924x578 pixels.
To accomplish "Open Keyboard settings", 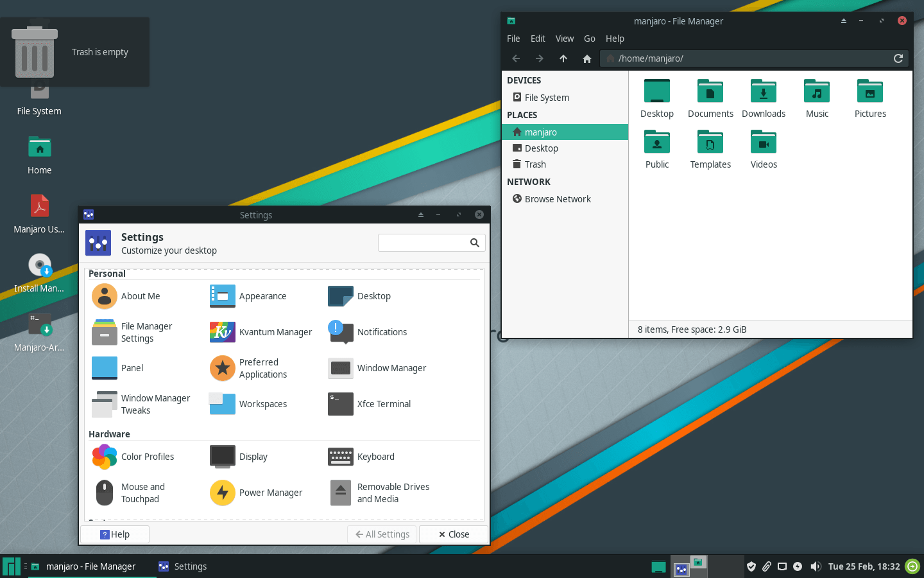I will click(x=340, y=457).
